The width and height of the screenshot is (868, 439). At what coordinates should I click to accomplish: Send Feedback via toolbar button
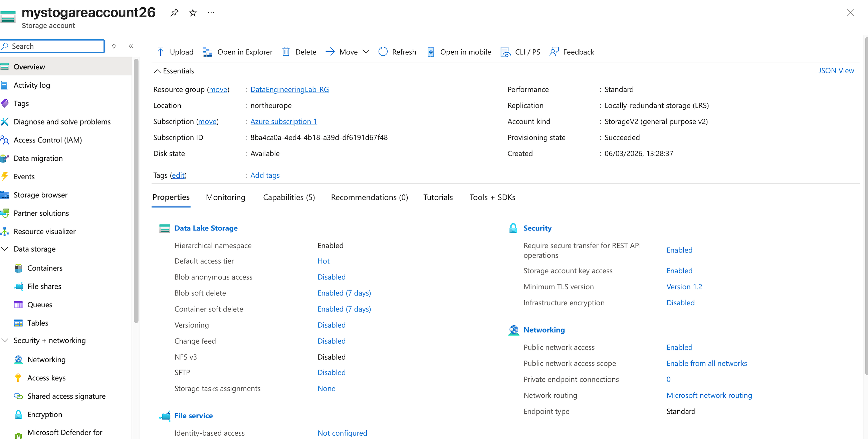(572, 52)
